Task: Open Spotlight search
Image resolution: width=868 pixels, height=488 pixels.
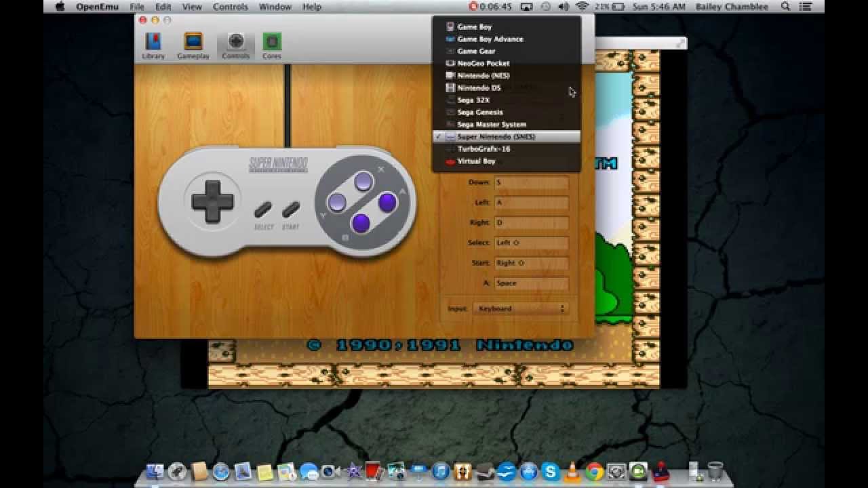Action: pyautogui.click(x=785, y=7)
